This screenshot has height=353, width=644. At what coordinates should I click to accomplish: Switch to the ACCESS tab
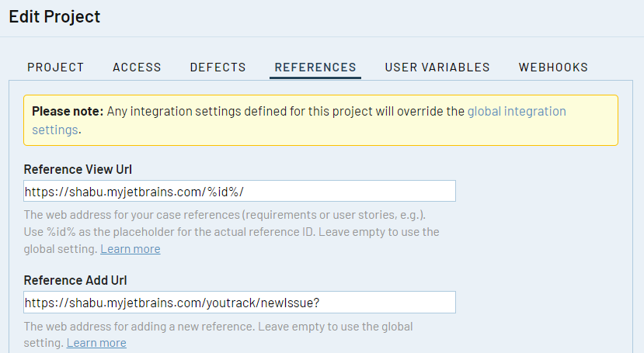click(137, 67)
